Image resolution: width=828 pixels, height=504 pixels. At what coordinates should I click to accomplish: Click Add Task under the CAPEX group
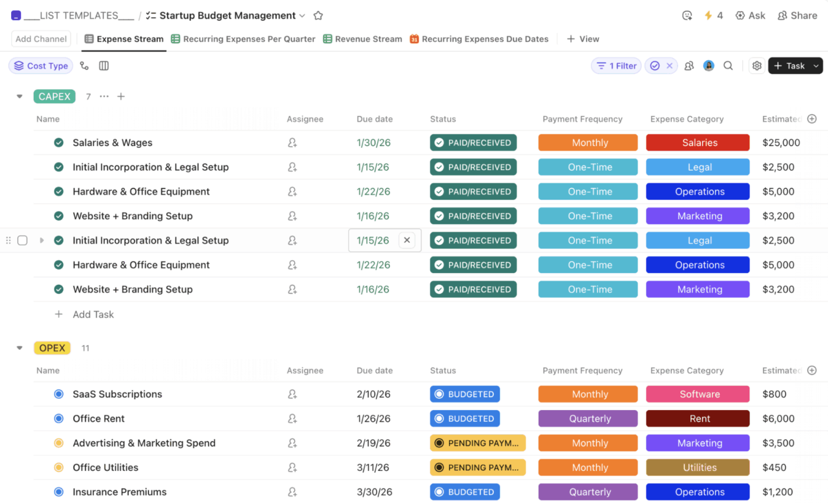[x=85, y=314]
